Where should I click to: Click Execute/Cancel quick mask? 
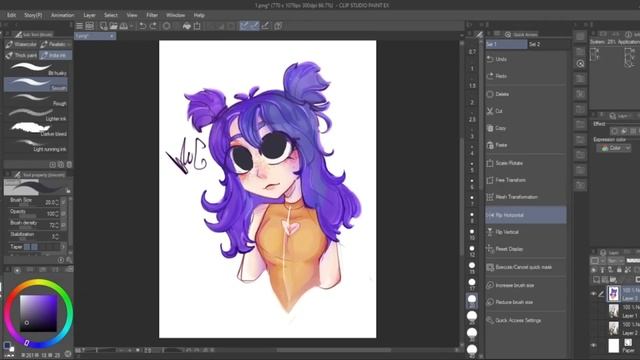526,267
